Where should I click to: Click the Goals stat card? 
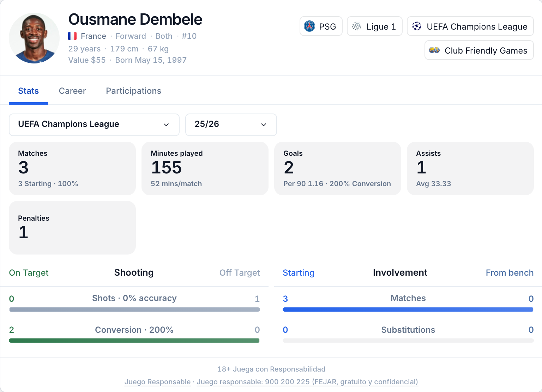338,169
